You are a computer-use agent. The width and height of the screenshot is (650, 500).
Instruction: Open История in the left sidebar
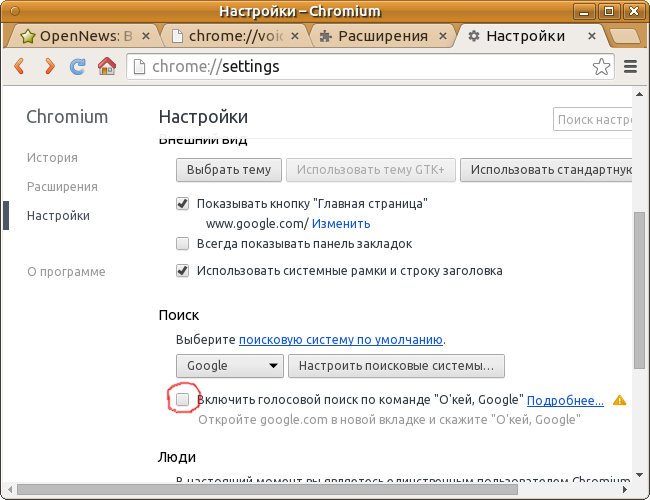[52, 158]
